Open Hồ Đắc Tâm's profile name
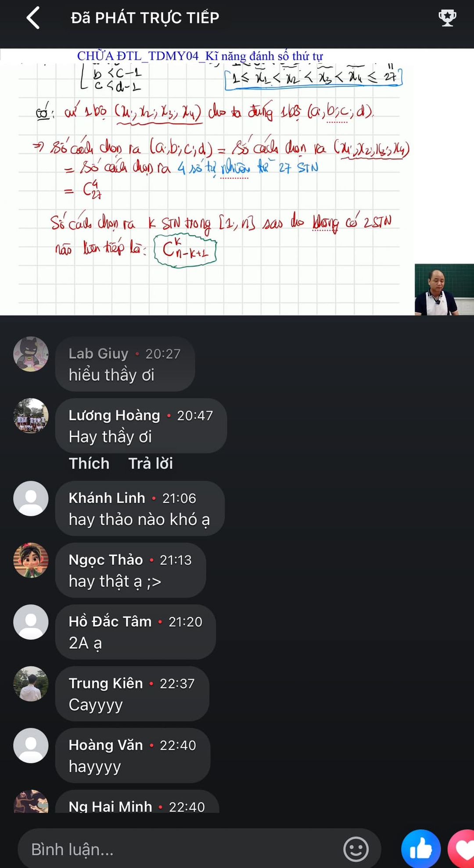The height and width of the screenshot is (868, 474). tap(110, 621)
